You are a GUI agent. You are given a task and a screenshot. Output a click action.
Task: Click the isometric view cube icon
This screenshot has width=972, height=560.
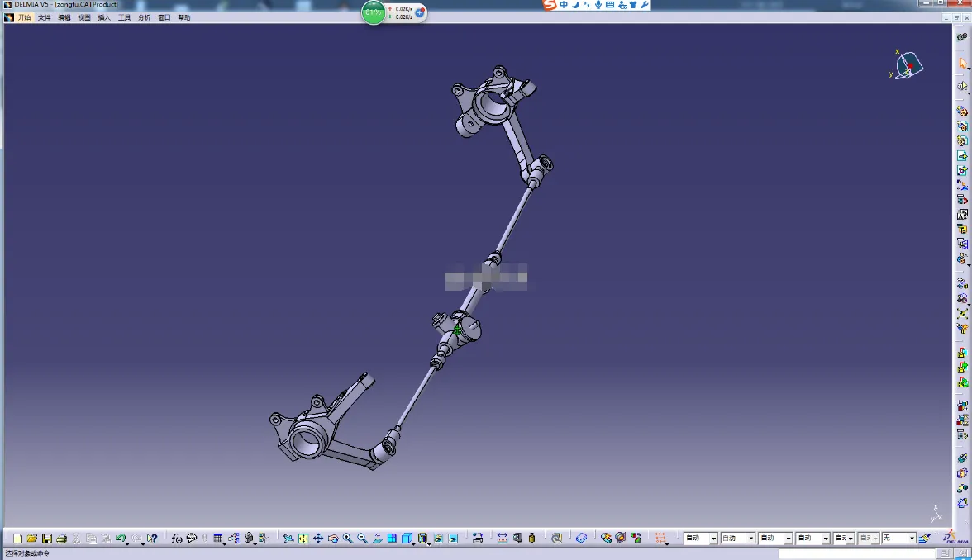point(407,539)
